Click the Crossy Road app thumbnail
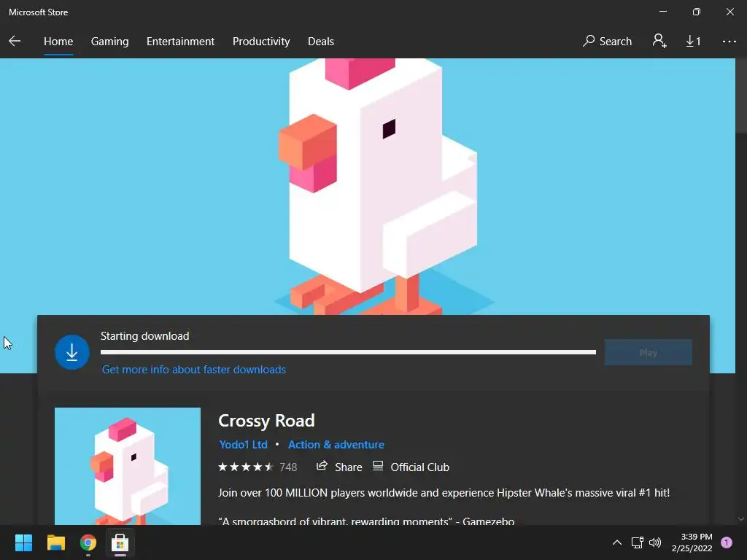 click(x=127, y=466)
